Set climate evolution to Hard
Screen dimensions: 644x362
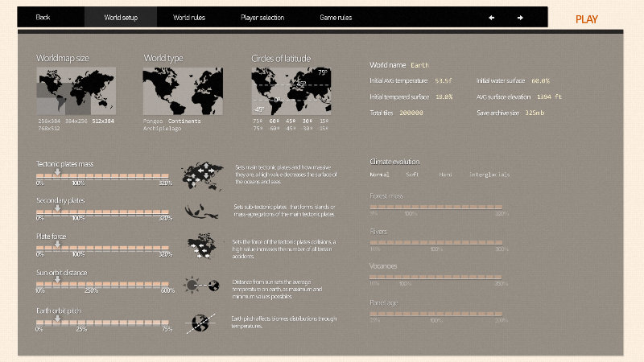click(445, 175)
